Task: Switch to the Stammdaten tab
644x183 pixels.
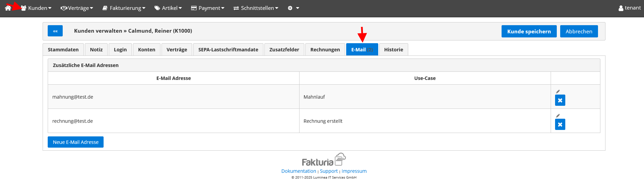Action: [63, 50]
